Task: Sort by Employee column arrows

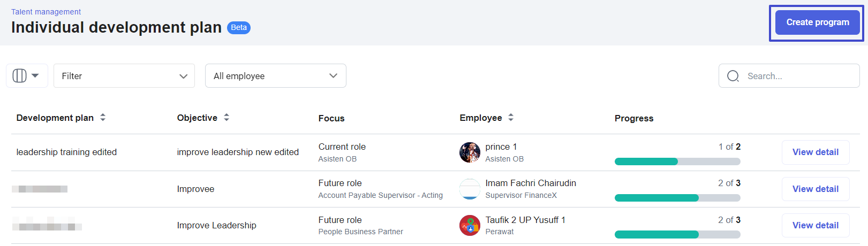Action: click(511, 118)
